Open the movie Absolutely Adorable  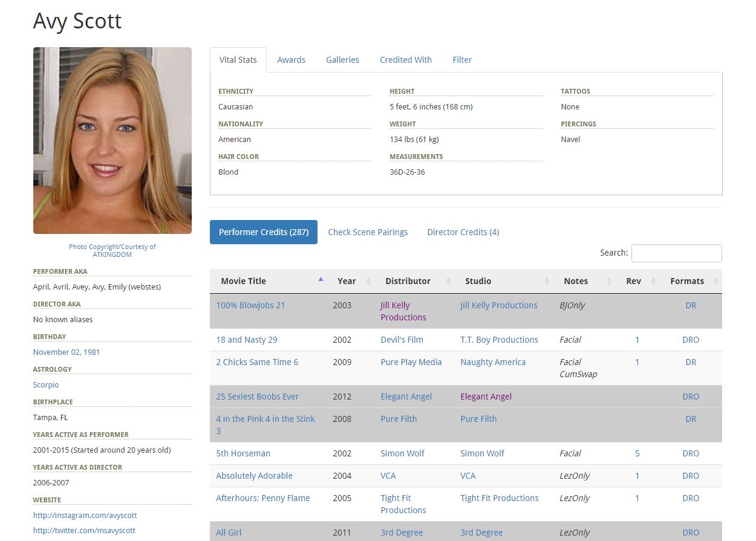click(254, 476)
